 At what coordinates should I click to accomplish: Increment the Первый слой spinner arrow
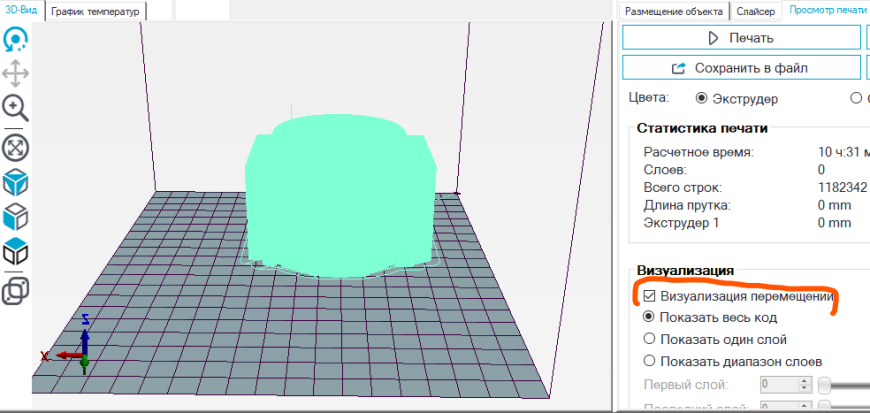804,381
